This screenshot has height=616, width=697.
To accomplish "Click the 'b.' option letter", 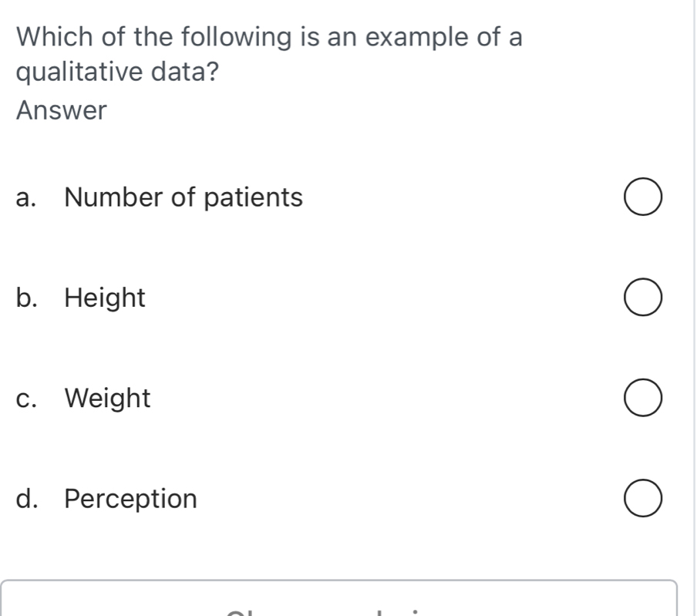I will [27, 298].
